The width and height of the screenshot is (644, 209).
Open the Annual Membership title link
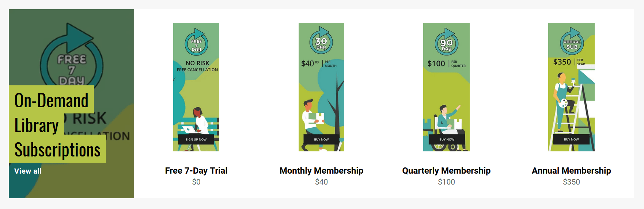[571, 171]
